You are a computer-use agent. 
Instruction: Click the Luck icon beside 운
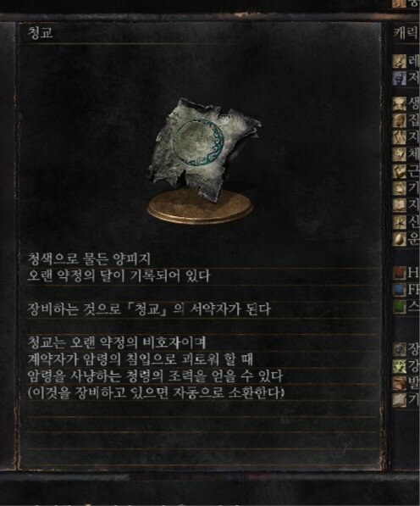(x=400, y=240)
